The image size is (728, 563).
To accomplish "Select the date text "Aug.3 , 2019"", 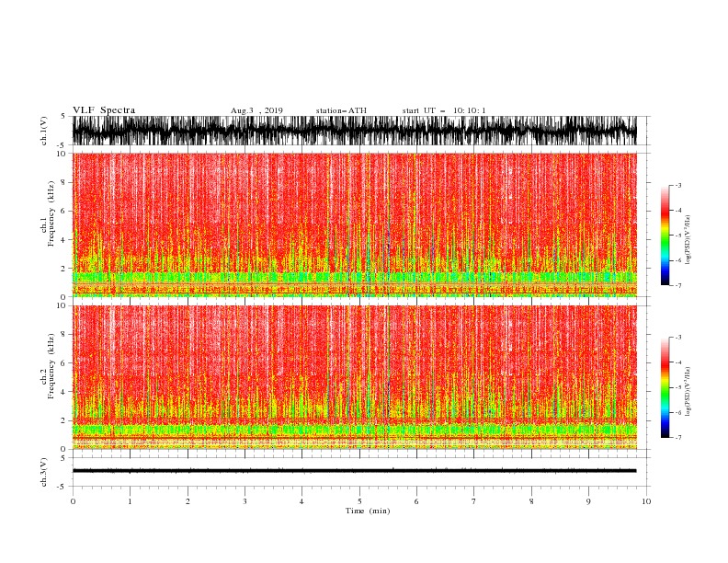I will pos(256,110).
